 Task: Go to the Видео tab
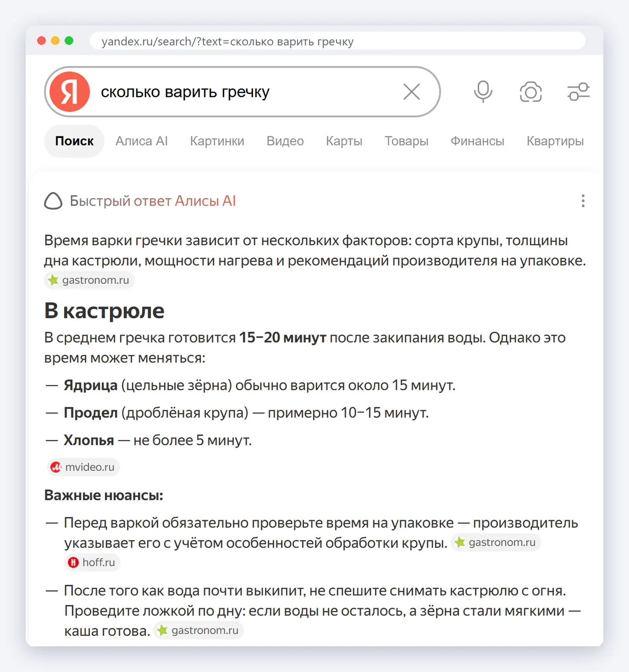tap(285, 141)
